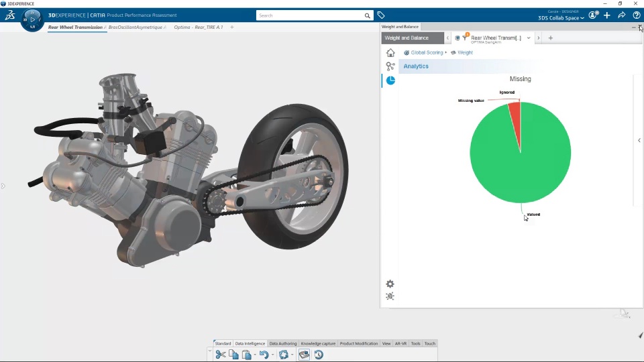Go to home in Weight and Balance panel
Image resolution: width=644 pixels, height=362 pixels.
[390, 52]
